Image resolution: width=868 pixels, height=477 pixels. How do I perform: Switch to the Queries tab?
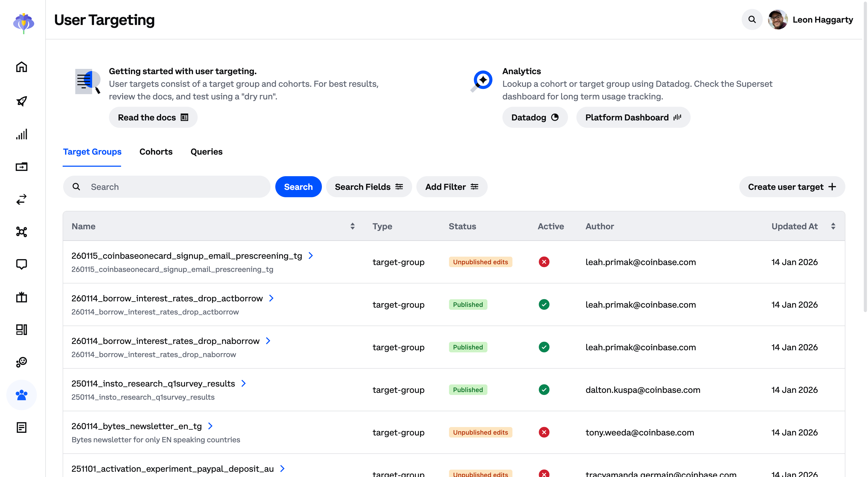(207, 152)
